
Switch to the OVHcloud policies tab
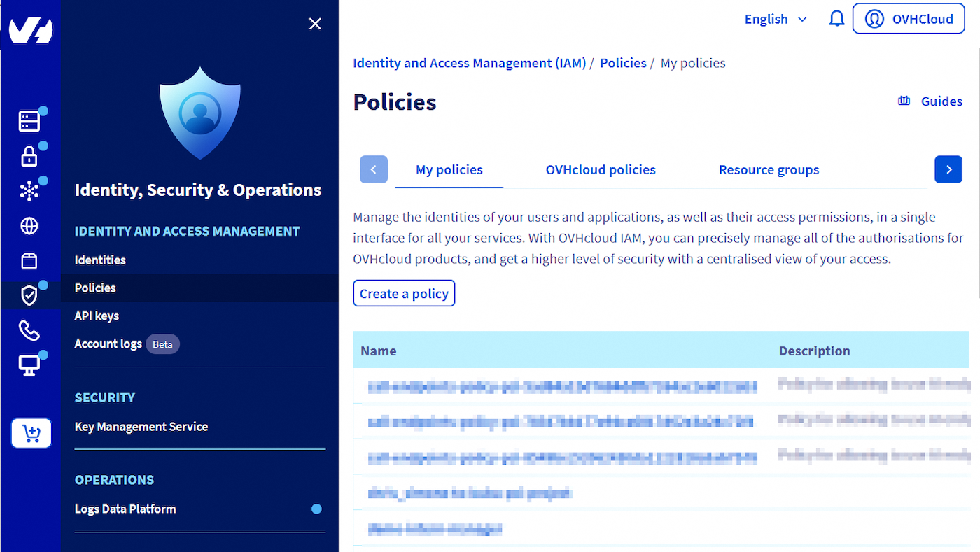[601, 169]
